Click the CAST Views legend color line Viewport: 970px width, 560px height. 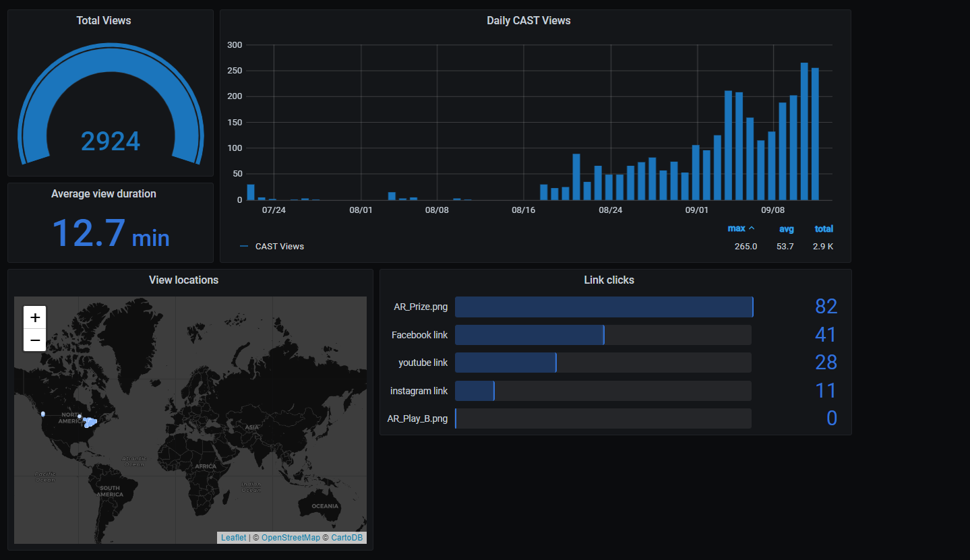244,247
